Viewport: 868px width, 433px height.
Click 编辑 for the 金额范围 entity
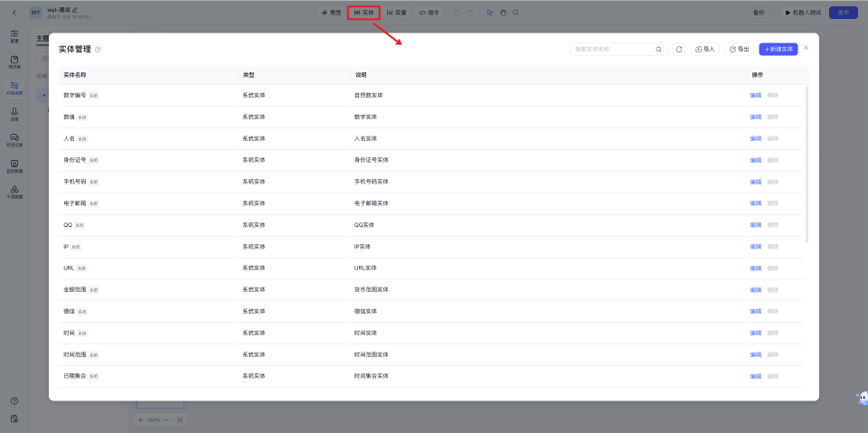click(x=756, y=290)
